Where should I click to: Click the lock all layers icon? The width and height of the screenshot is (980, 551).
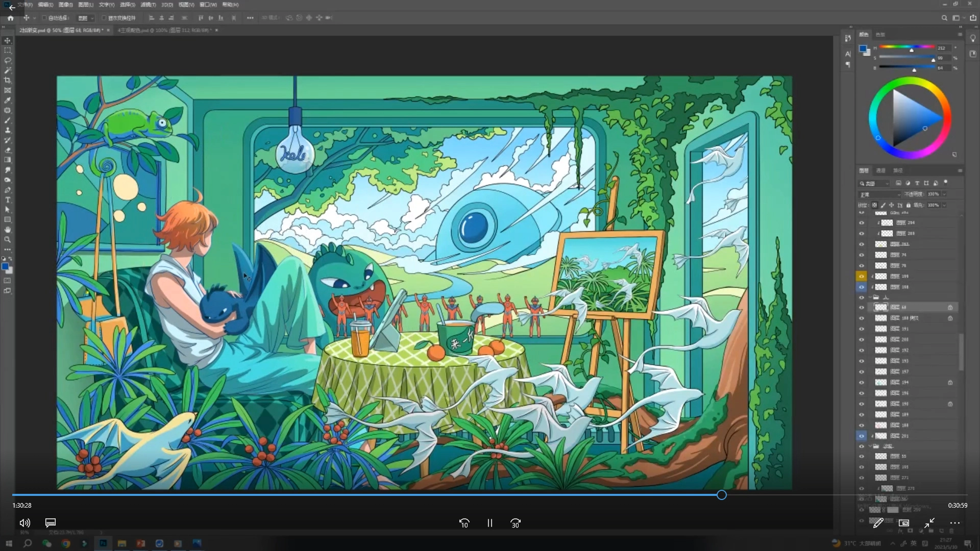coord(908,205)
